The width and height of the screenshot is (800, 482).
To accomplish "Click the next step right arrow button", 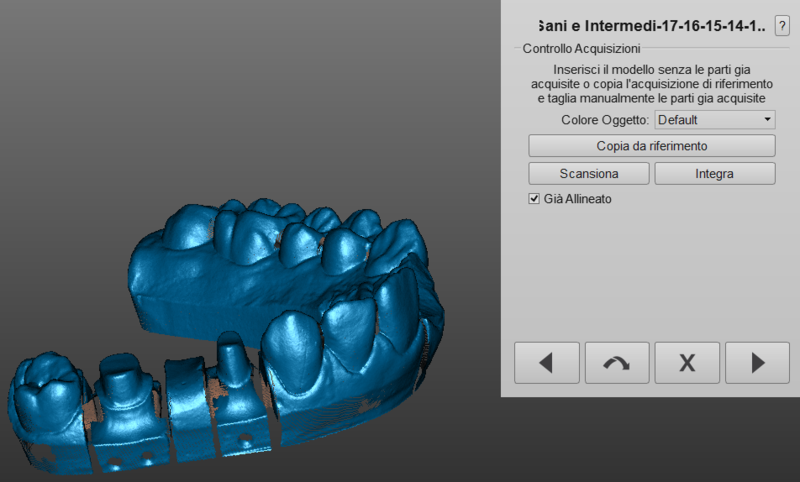I will (x=757, y=363).
